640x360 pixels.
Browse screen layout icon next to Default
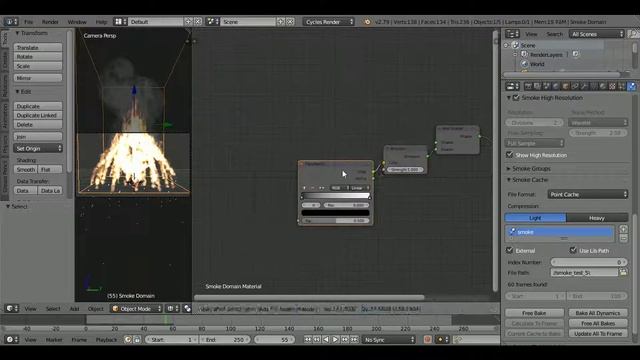tap(120, 22)
